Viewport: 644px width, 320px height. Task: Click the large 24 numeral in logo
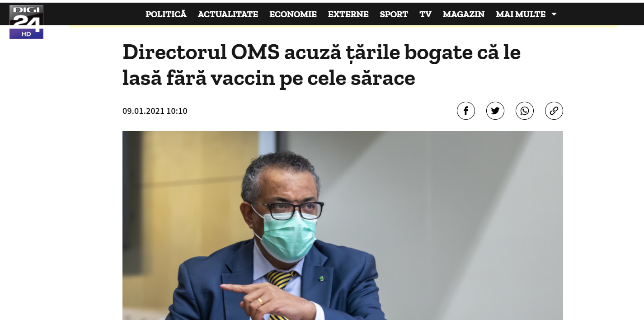click(x=26, y=21)
